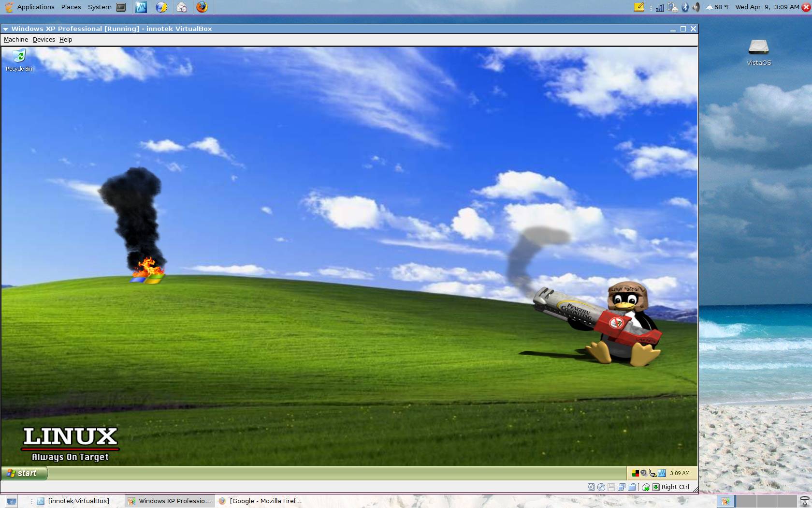Click the 68 °F weather applet

point(718,7)
